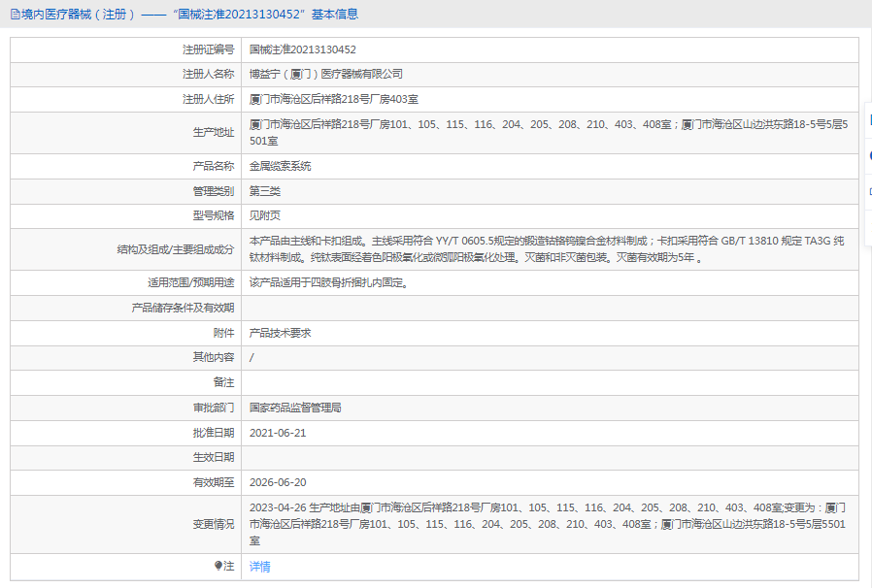
Task: Click the 生产地址 label
Action: click(x=214, y=132)
